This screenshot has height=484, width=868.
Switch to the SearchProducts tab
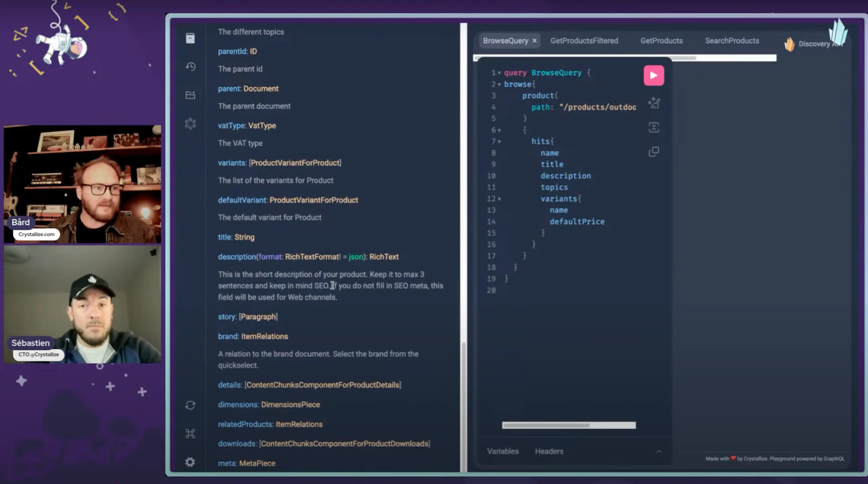(732, 40)
